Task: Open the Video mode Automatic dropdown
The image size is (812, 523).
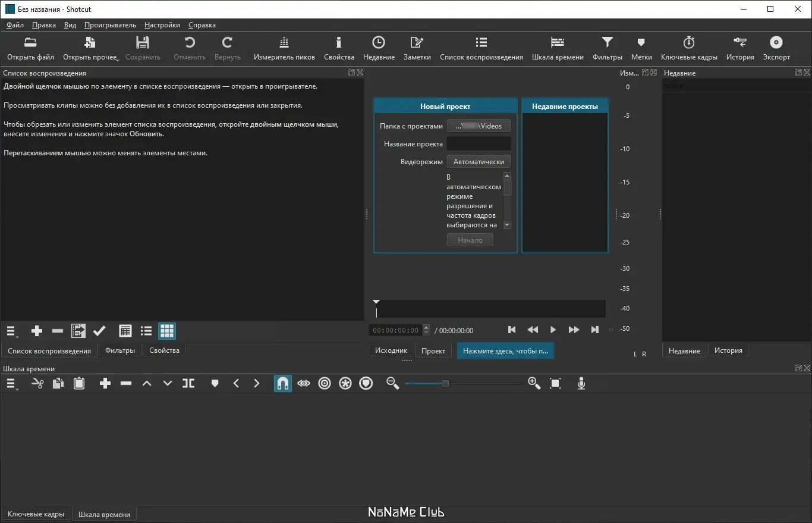Action: pyautogui.click(x=479, y=162)
